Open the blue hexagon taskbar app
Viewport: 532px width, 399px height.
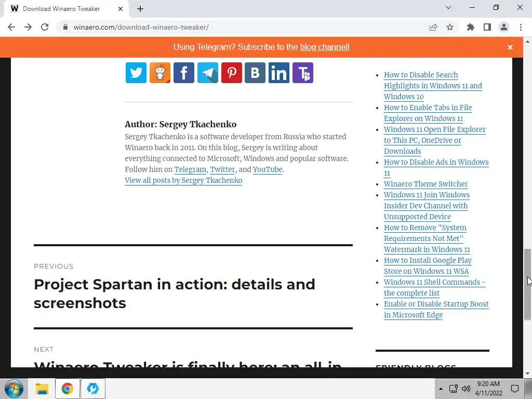point(92,389)
